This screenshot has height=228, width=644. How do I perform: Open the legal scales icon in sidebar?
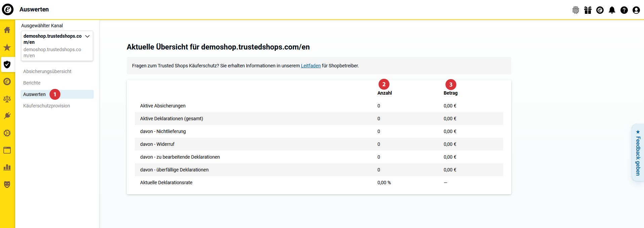(7, 99)
